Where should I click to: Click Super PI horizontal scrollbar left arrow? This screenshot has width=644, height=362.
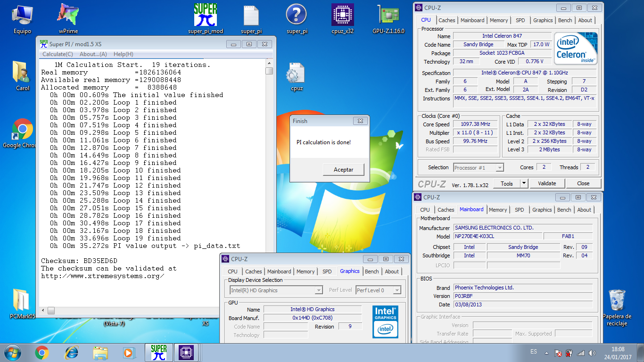[43, 310]
